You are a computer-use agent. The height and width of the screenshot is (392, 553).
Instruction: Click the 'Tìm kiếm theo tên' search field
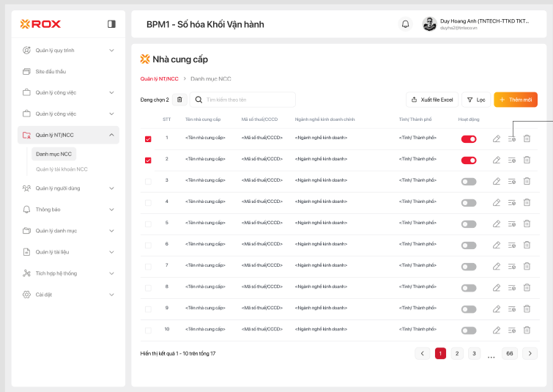point(245,100)
